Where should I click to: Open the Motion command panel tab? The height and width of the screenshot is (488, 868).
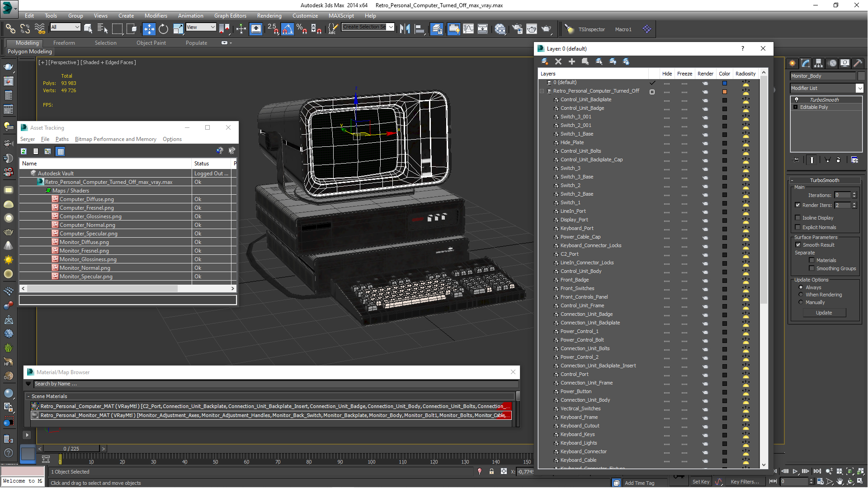(x=832, y=63)
